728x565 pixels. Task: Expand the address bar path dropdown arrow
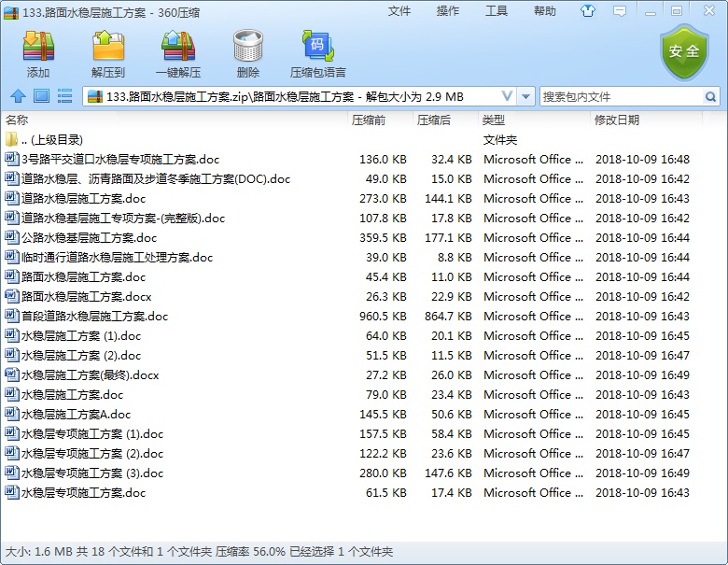click(x=525, y=96)
